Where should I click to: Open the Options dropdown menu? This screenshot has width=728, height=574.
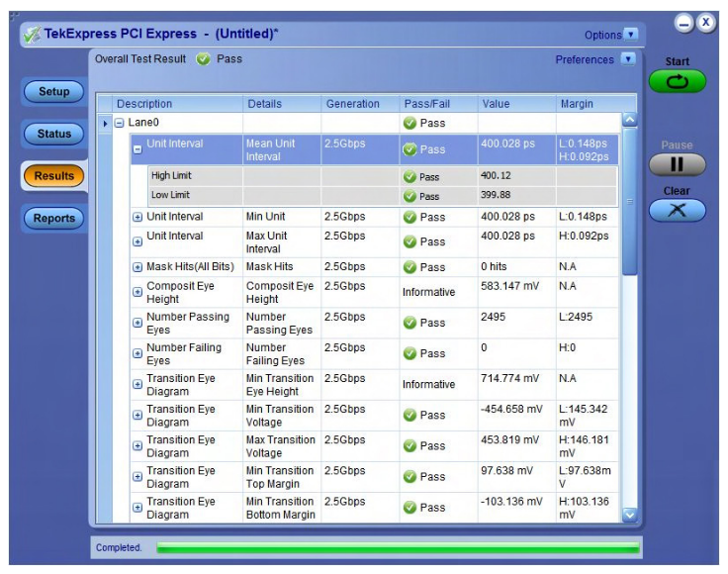(631, 35)
